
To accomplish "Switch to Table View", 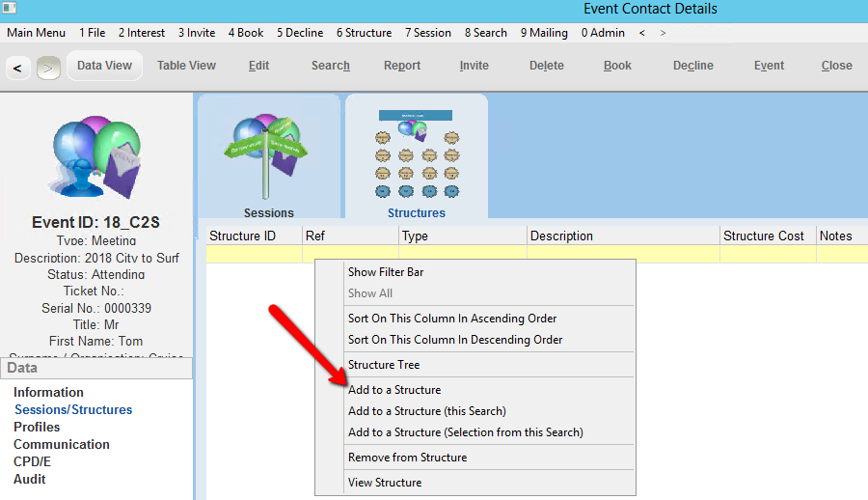I will pyautogui.click(x=186, y=66).
